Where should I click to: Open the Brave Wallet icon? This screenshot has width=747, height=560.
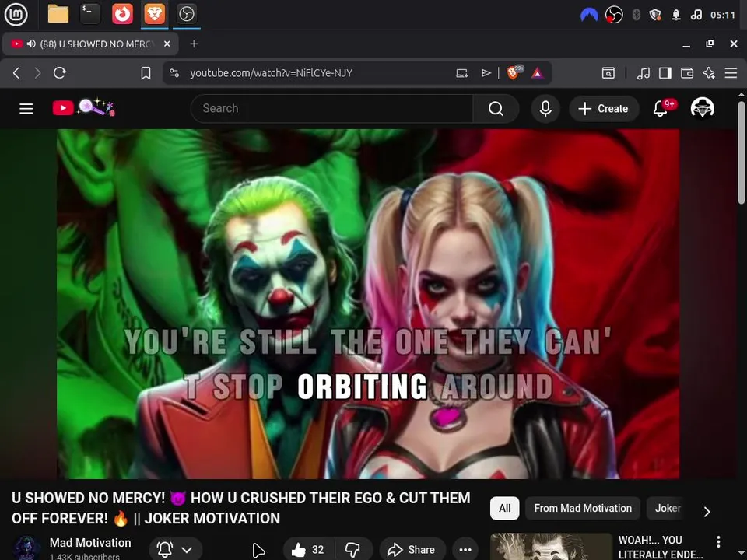pos(687,73)
